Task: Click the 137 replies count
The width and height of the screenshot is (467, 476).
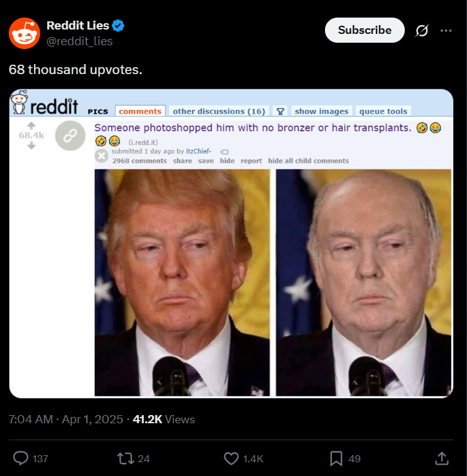Action: (40, 458)
